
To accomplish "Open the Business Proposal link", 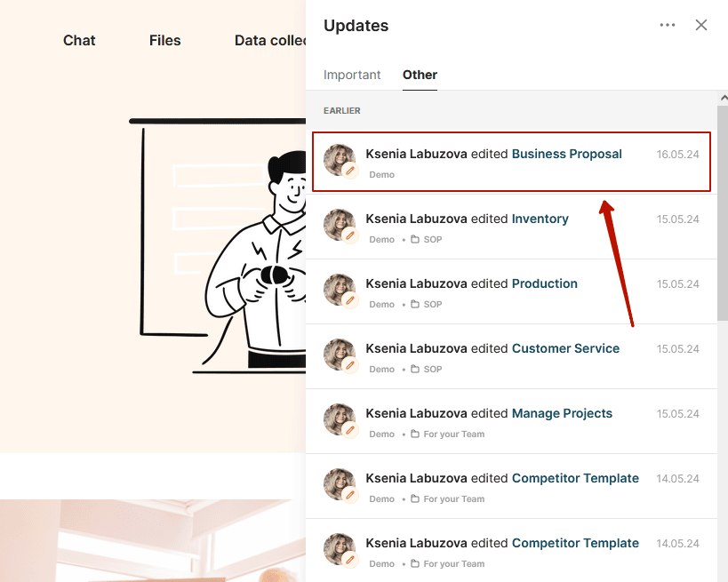I will click(x=566, y=154).
